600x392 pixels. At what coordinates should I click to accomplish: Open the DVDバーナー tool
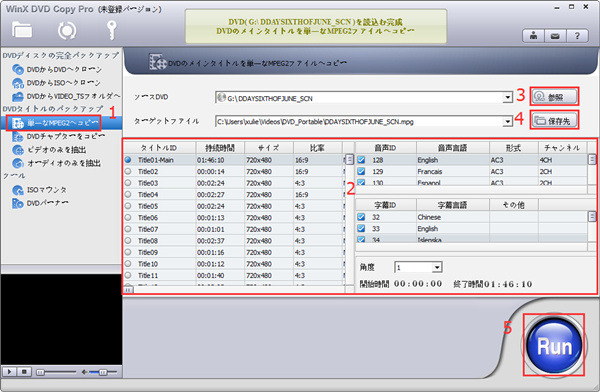click(x=40, y=203)
